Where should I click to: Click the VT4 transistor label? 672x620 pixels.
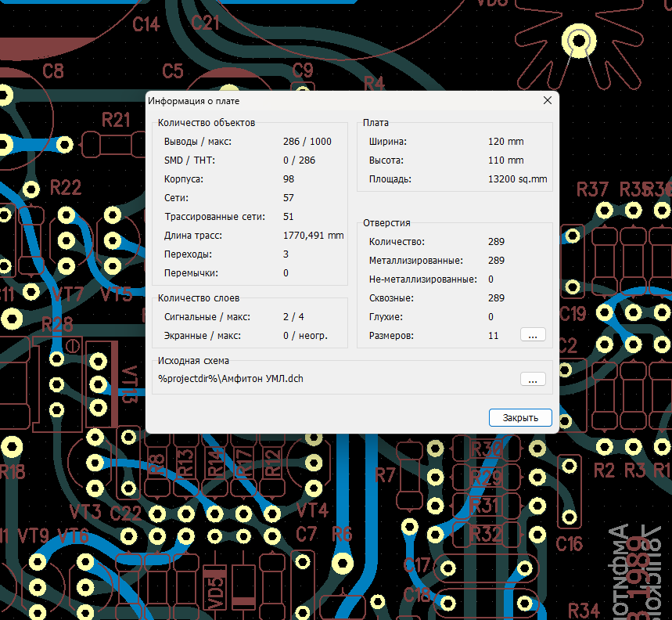(x=312, y=510)
